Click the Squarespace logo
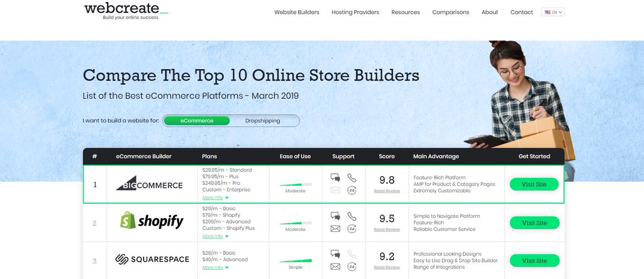The height and width of the screenshot is (279, 644). coord(152,260)
